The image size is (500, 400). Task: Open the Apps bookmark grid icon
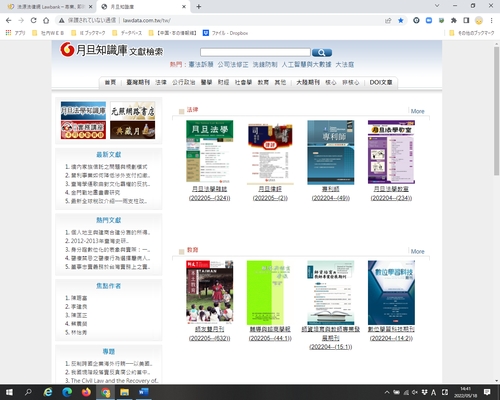8,33
